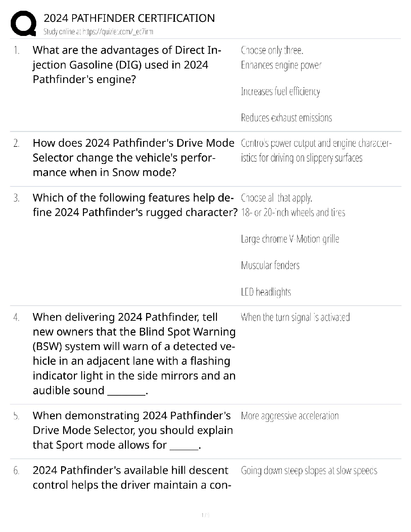Select question 1 about Direct Injection Gasoline
Screen dimensions: 411x532
coord(127,65)
